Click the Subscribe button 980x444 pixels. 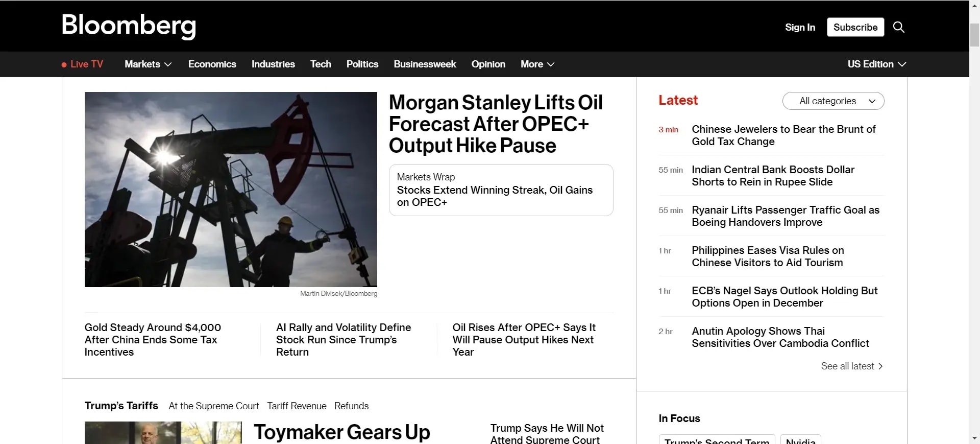[855, 27]
